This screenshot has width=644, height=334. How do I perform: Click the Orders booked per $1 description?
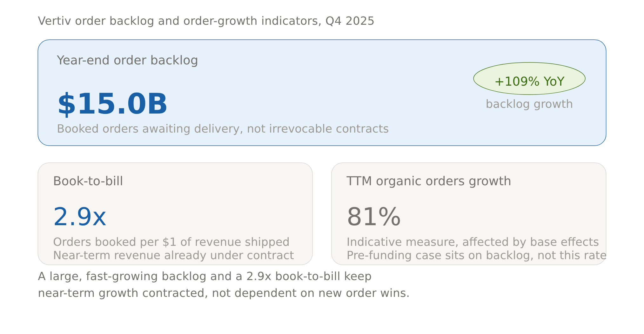point(171,242)
